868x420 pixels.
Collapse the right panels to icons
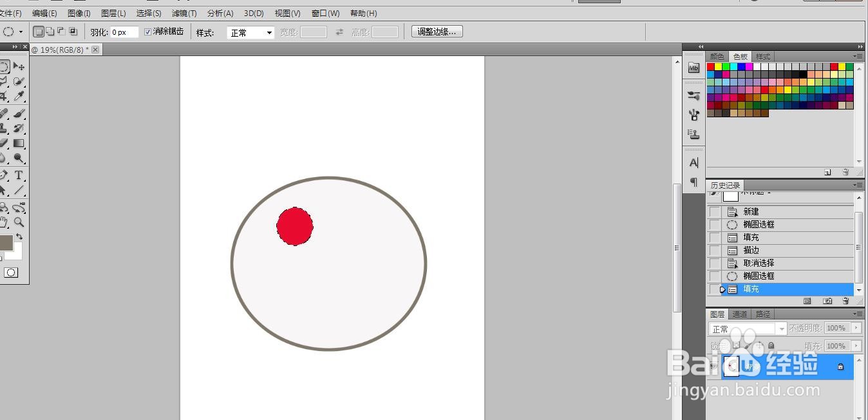[860, 46]
